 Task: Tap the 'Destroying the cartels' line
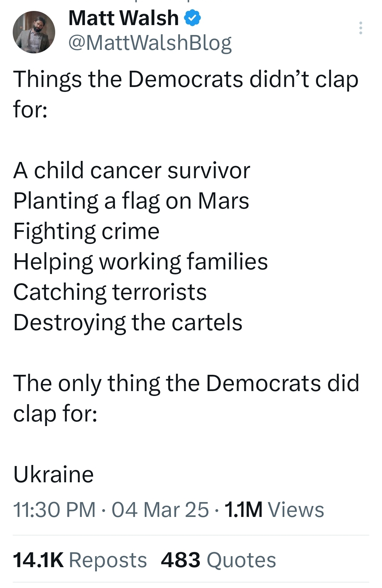[x=128, y=323]
